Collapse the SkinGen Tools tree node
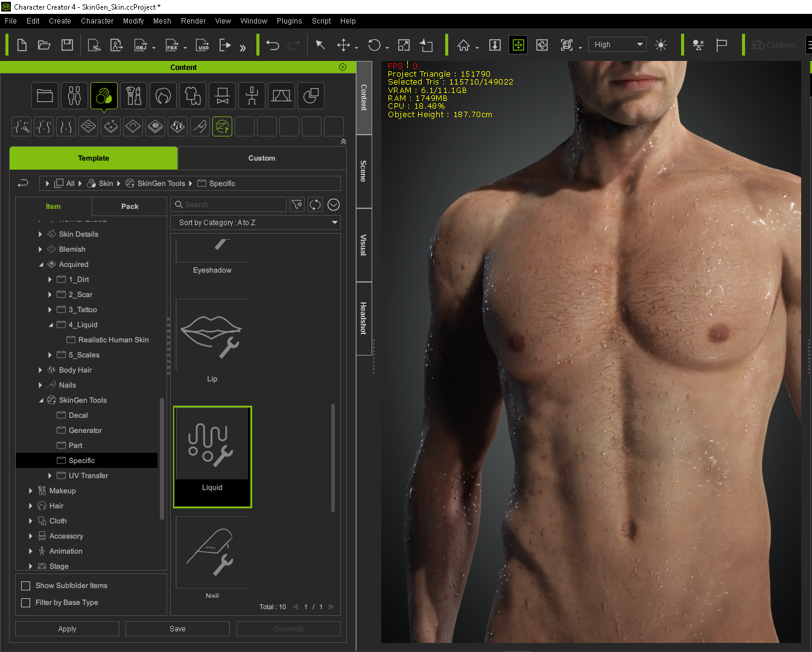812x652 pixels. point(41,400)
